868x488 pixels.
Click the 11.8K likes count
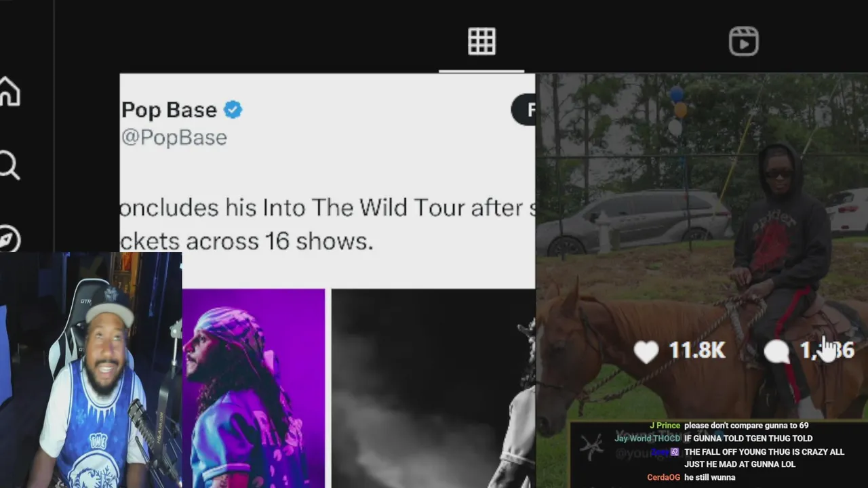pos(697,350)
